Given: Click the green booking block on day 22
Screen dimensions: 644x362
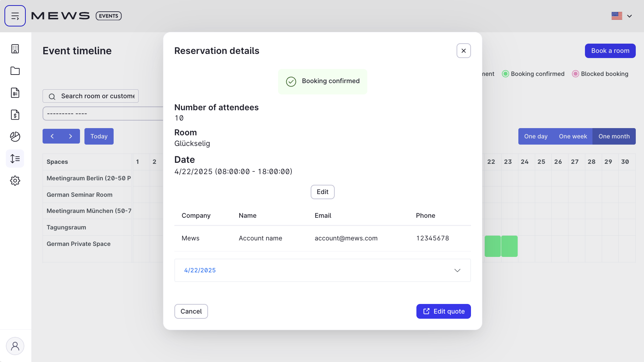Looking at the screenshot, I should click(x=493, y=246).
